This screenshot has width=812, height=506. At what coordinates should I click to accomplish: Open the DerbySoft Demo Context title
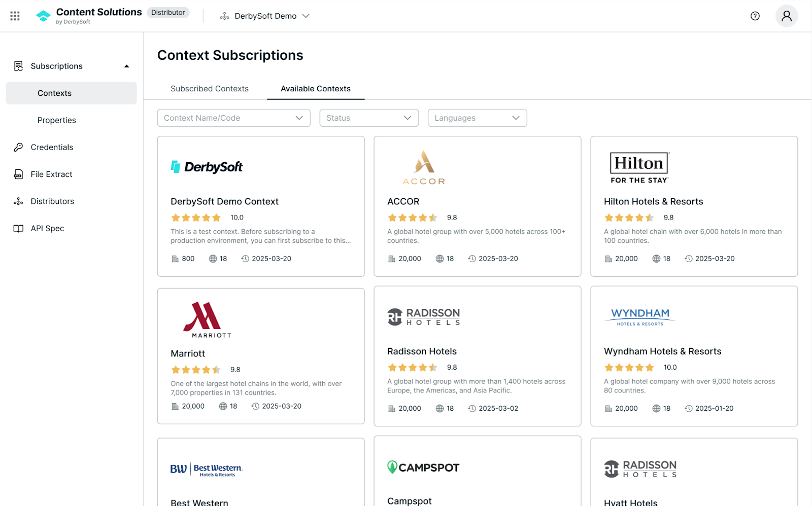point(224,202)
